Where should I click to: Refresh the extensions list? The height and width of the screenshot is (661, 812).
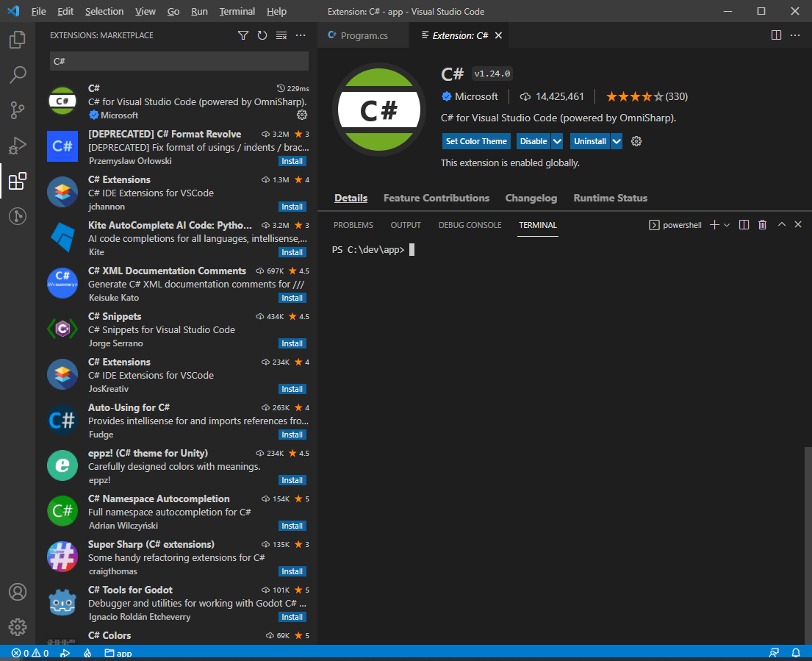tap(262, 35)
